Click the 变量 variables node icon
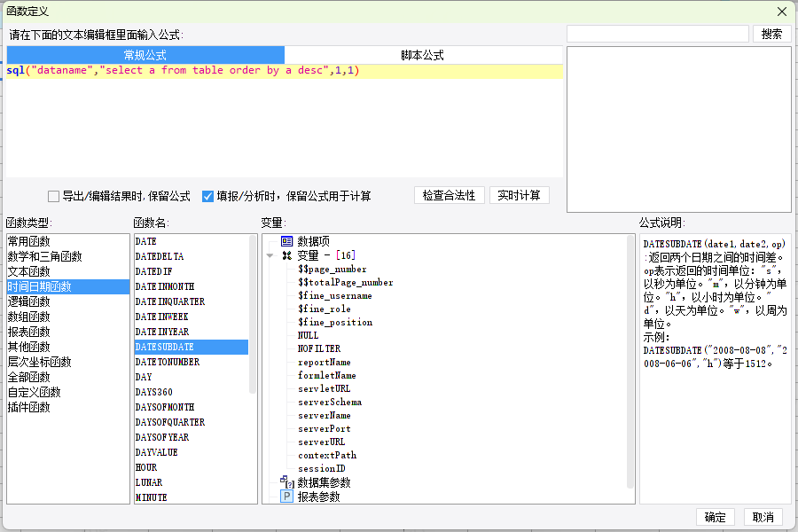 (x=287, y=255)
